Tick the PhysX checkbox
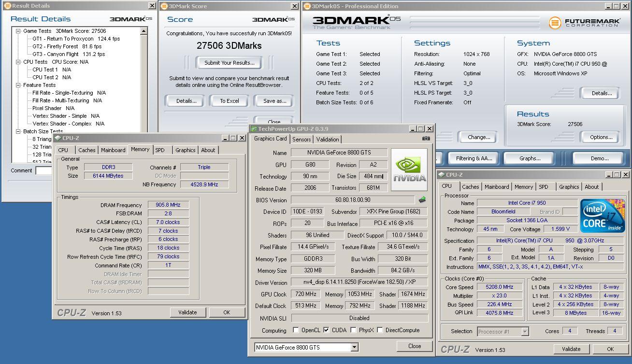This screenshot has height=364, width=632. coord(354,330)
